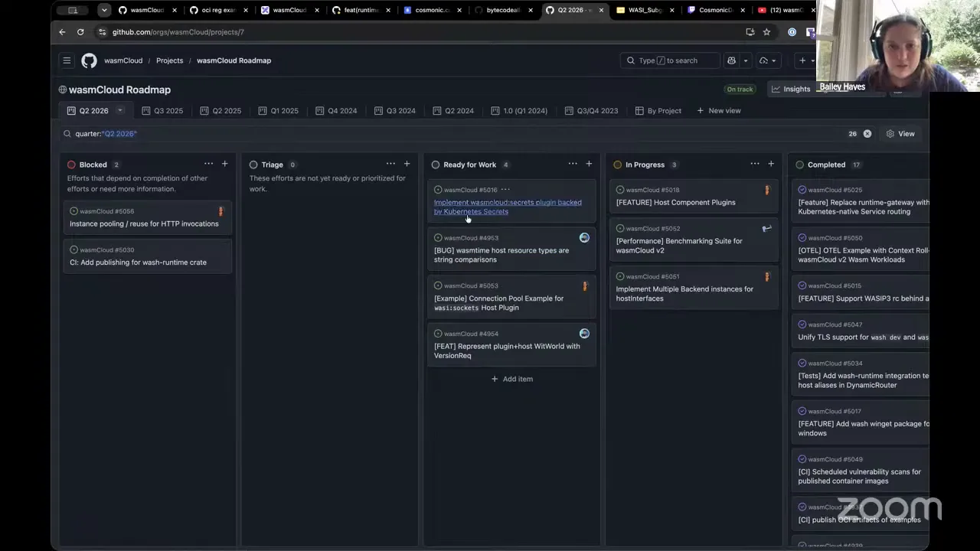
Task: Switch to the 1.0 (Q1 2024) view tab
Action: click(x=519, y=111)
